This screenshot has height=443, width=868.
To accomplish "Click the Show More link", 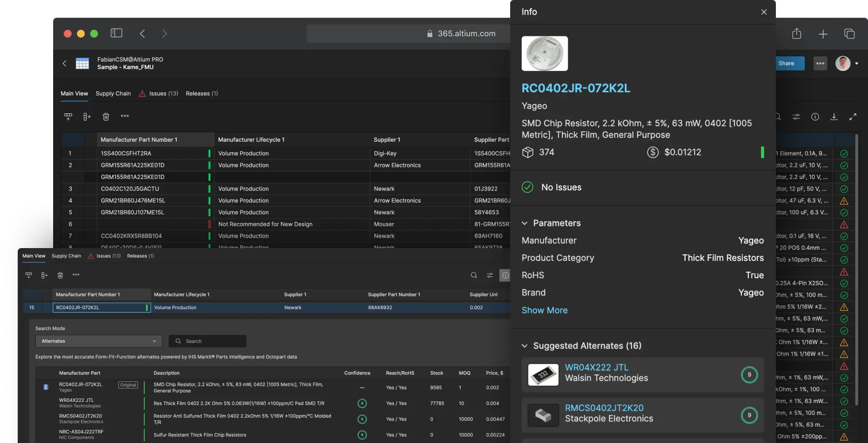I will click(544, 311).
